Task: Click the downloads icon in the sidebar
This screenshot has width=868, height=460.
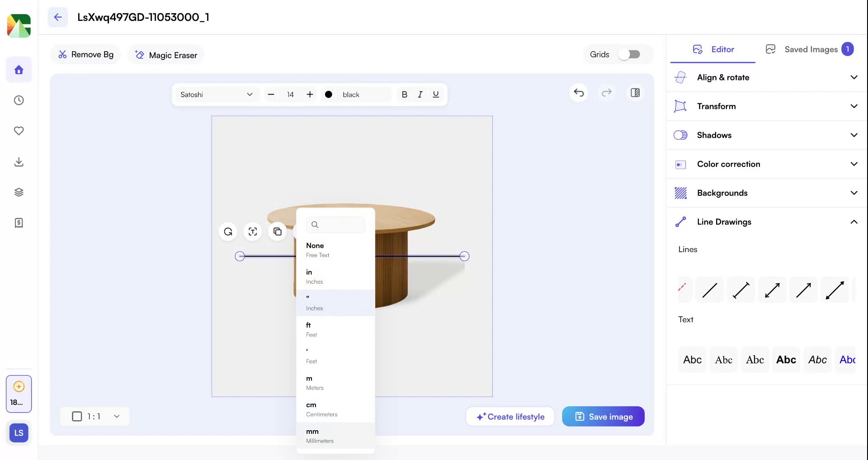Action: click(x=19, y=162)
